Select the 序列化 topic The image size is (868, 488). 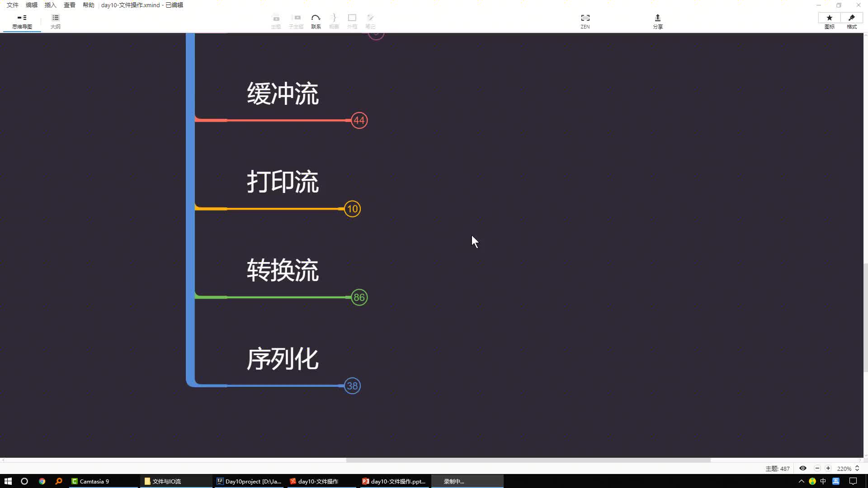coord(283,359)
